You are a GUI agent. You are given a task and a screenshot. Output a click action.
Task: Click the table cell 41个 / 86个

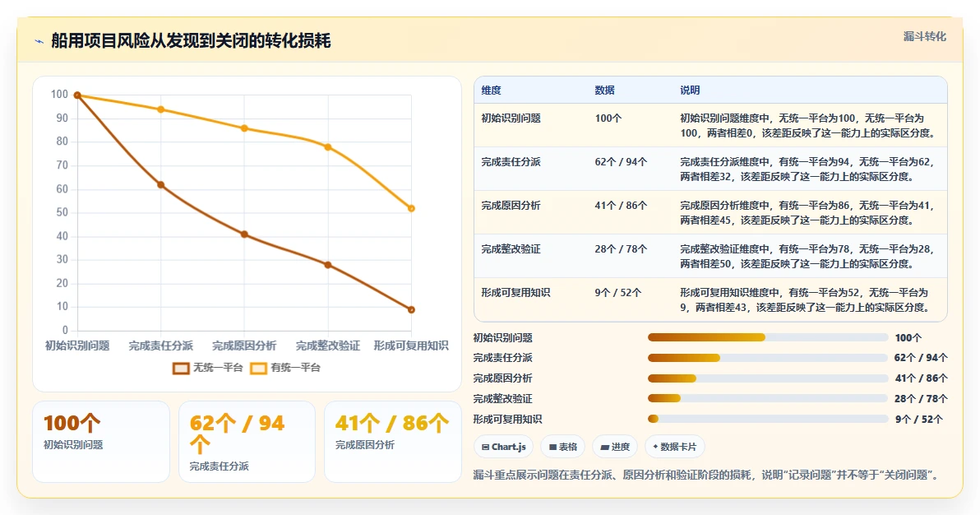pyautogui.click(x=621, y=205)
